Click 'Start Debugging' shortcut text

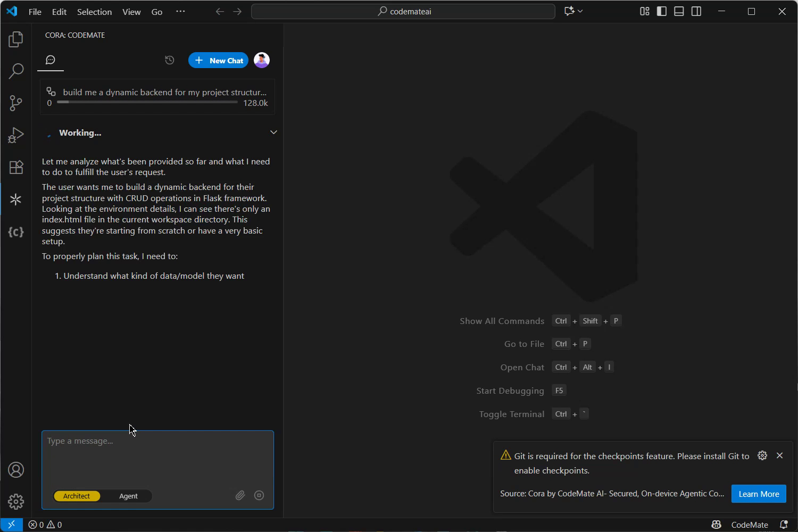[x=510, y=391]
